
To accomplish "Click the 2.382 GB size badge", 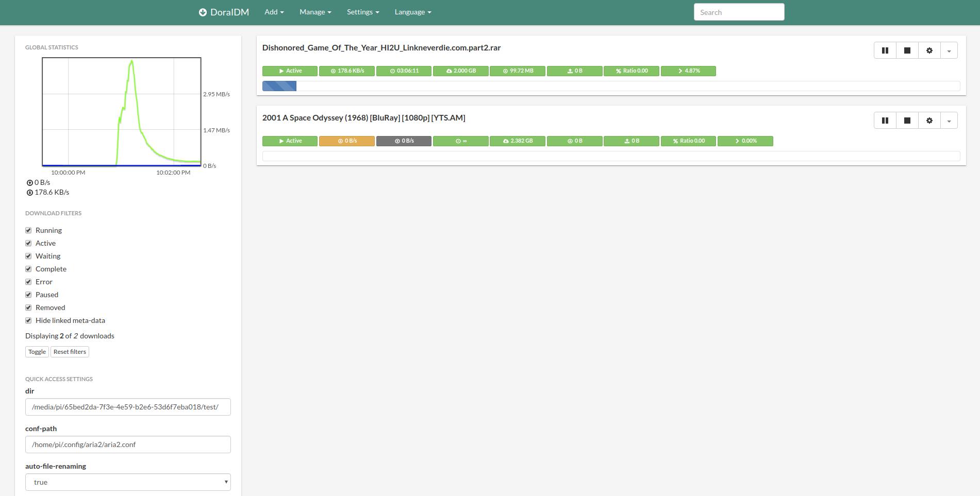I will 518,141.
